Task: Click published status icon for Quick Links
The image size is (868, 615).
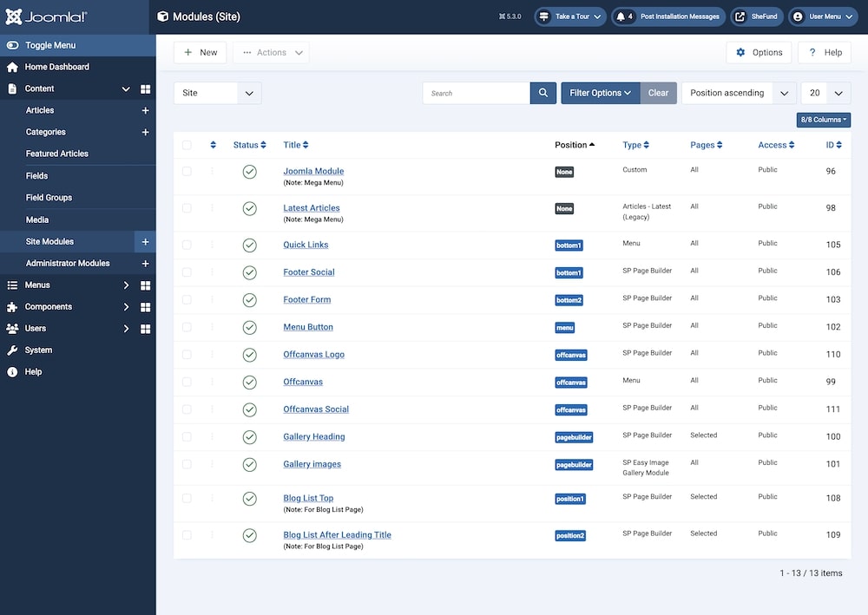Action: tap(250, 245)
